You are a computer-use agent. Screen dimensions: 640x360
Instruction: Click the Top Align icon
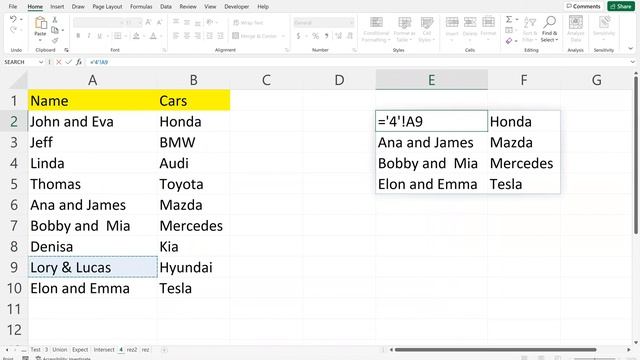(x=176, y=22)
